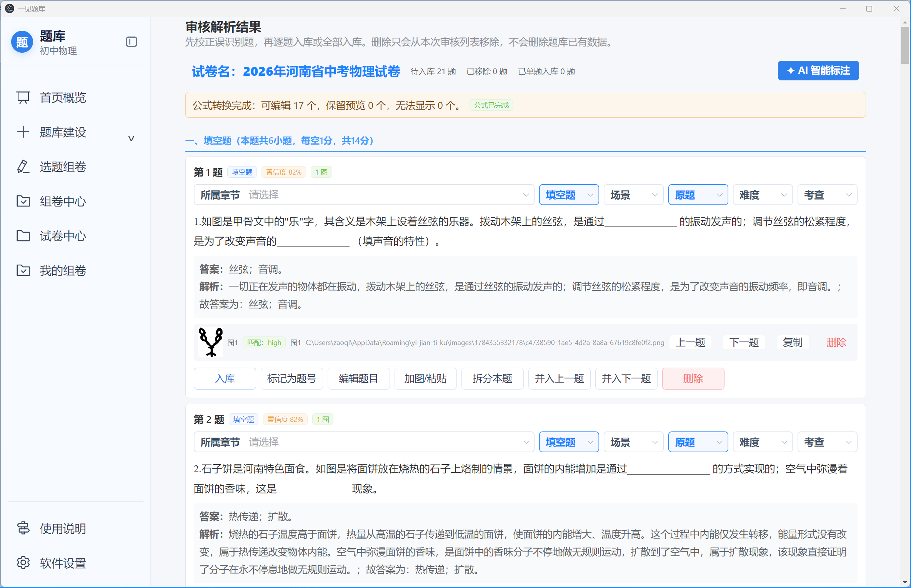This screenshot has height=588, width=911.
Task: Click the 置信度 82% tag in question 2
Action: 285,420
